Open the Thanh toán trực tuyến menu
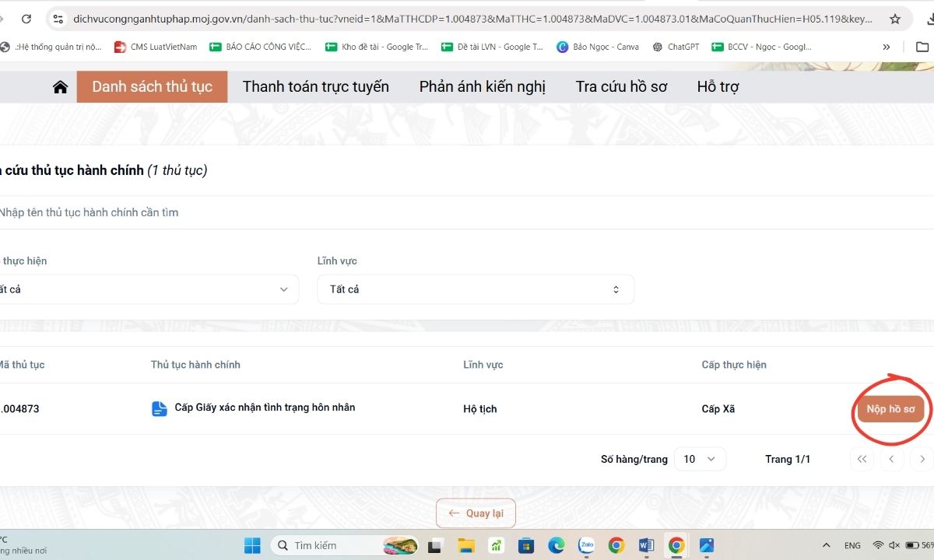The height and width of the screenshot is (560, 934). (315, 86)
